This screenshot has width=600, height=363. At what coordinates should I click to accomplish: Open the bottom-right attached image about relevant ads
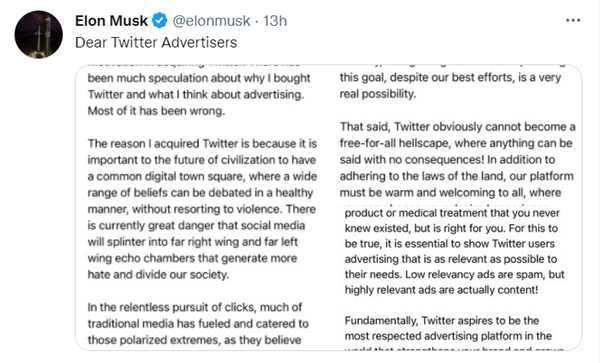coord(455,279)
